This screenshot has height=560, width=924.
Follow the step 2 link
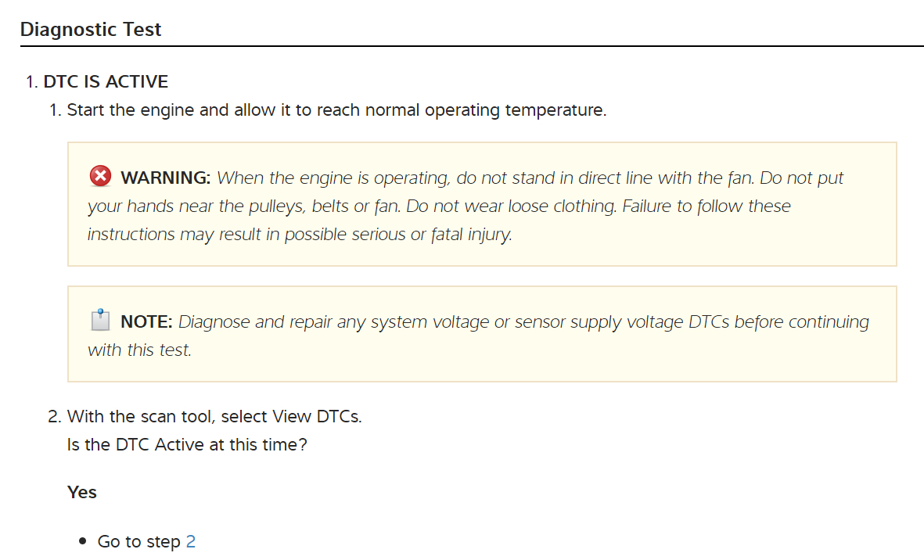click(191, 542)
